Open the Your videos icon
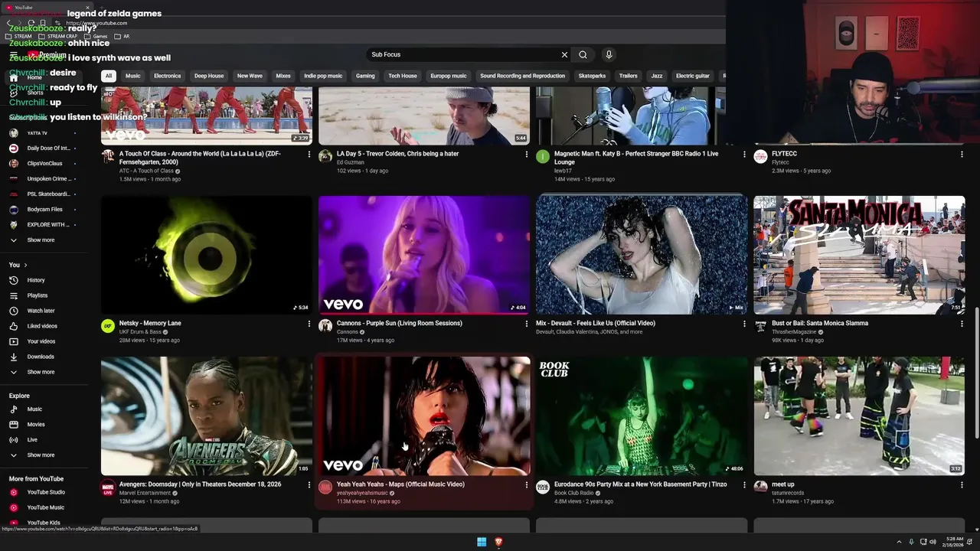This screenshot has height=551, width=980. (x=13, y=341)
